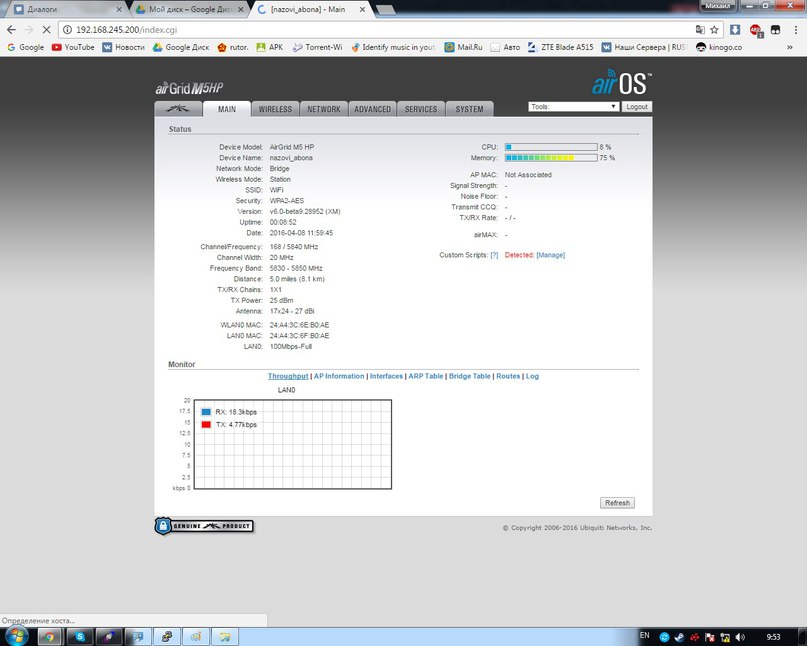Stop page loading with X button
This screenshot has width=807, height=646.
(x=46, y=30)
